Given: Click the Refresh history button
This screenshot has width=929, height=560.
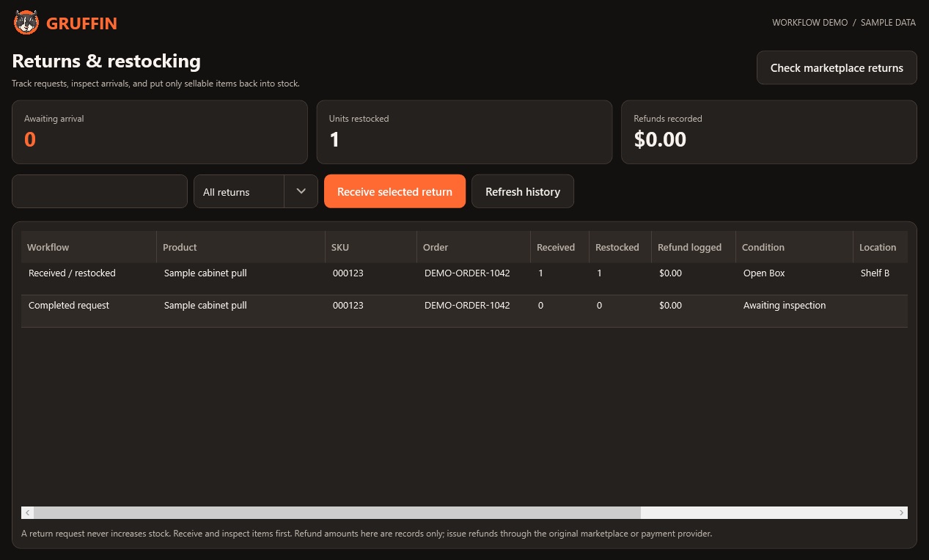Looking at the screenshot, I should click(x=523, y=191).
